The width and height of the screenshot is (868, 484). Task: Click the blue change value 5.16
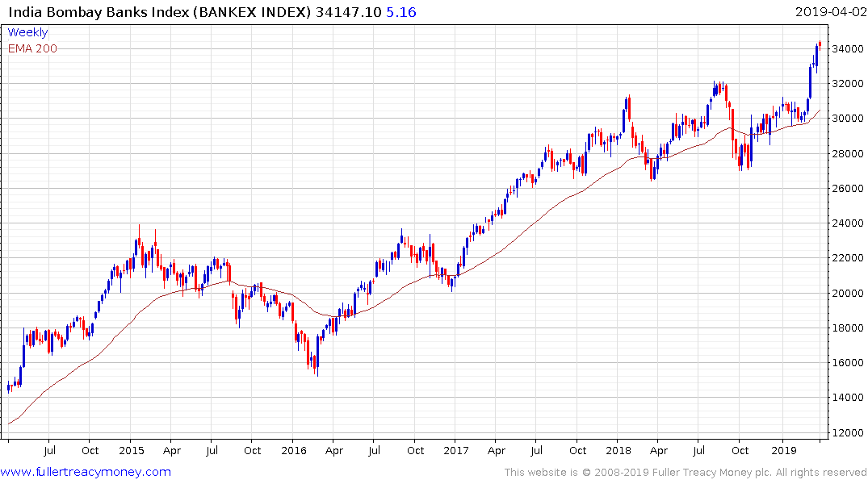(401, 12)
